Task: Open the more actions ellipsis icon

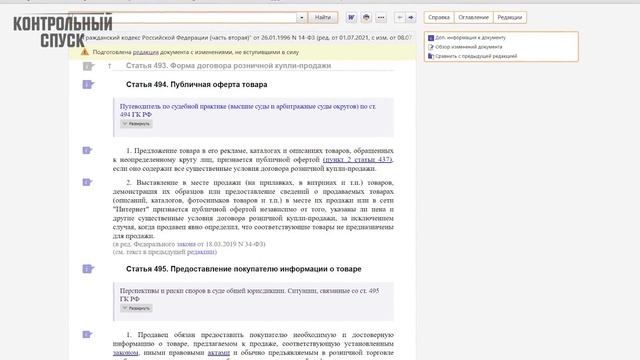Action: tap(381, 18)
